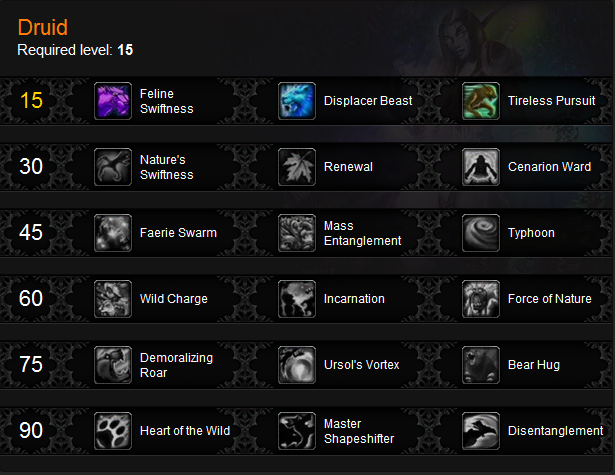Choose the Tireless Pursuit talent icon
This screenshot has height=475, width=615.
(x=481, y=101)
